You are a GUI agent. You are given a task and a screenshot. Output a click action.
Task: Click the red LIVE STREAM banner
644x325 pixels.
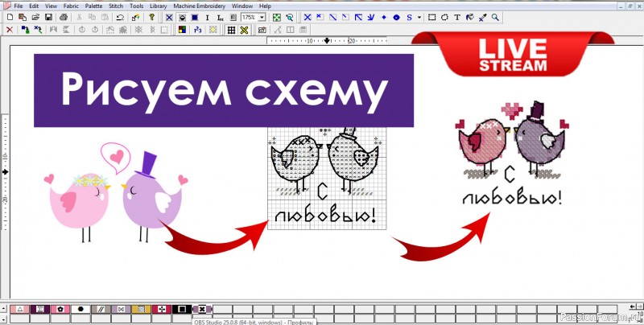click(x=512, y=51)
